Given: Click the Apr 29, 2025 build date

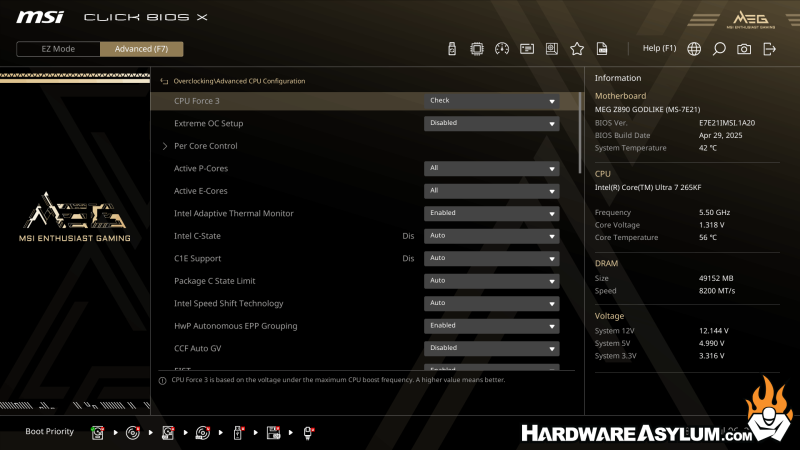Looking at the screenshot, I should [x=720, y=135].
